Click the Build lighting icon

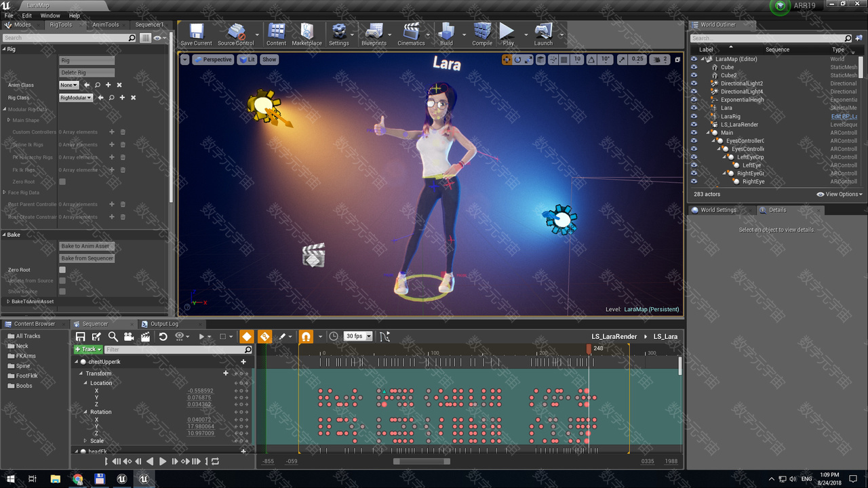[446, 34]
